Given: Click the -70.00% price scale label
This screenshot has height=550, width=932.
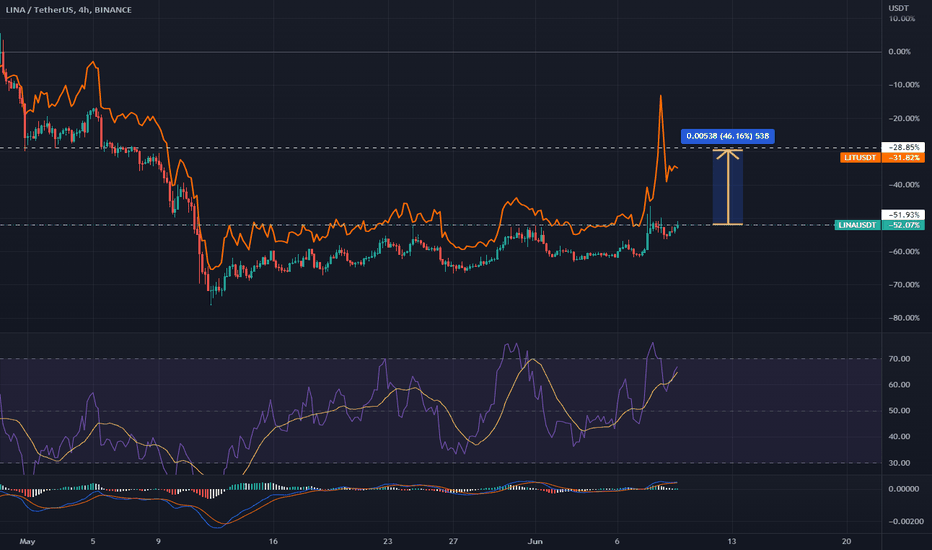Looking at the screenshot, I should (x=903, y=285).
